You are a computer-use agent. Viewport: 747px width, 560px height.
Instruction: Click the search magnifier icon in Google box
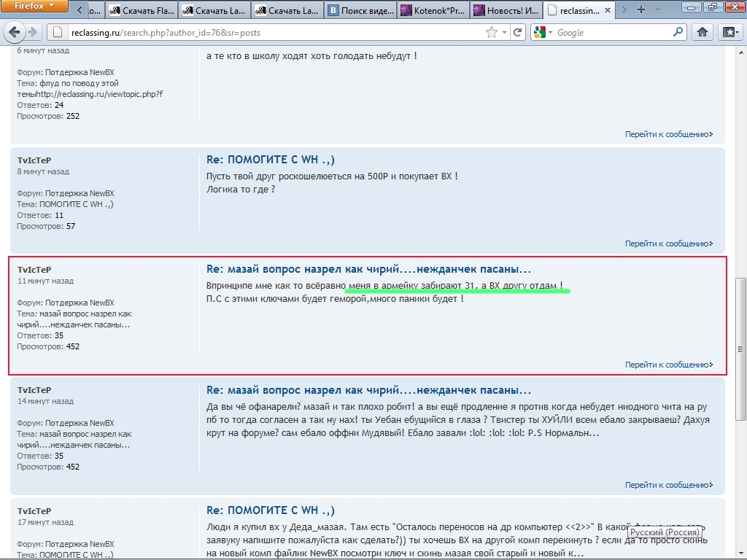(678, 32)
